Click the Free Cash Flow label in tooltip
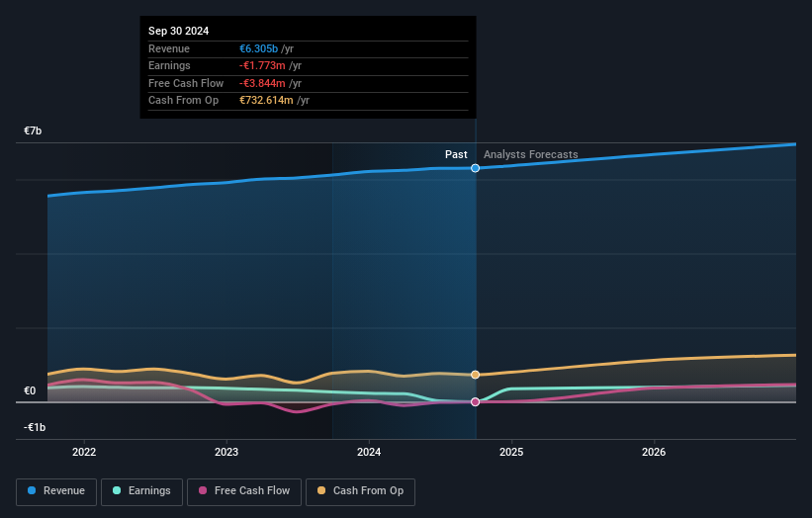The height and width of the screenshot is (518, 812). pos(186,83)
